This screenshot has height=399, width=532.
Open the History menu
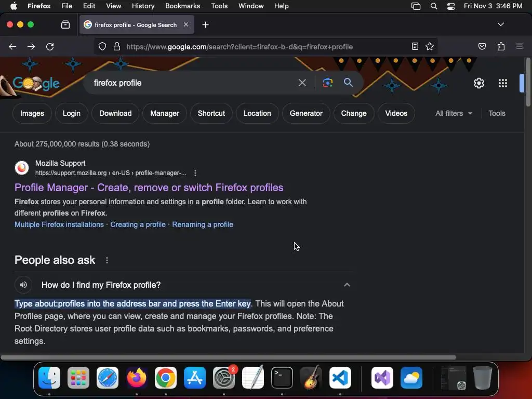(x=143, y=6)
